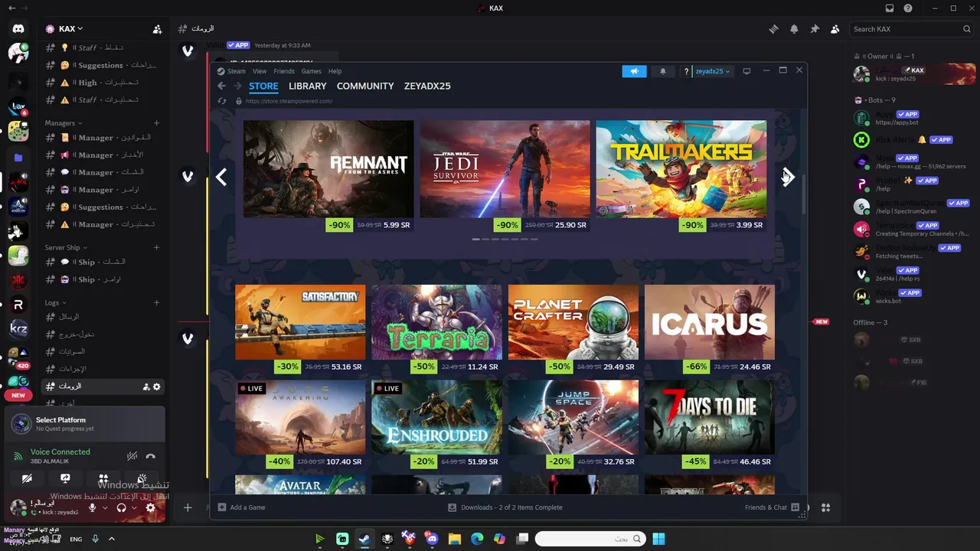
Task: Add channel to Managers category
Action: 156,122
